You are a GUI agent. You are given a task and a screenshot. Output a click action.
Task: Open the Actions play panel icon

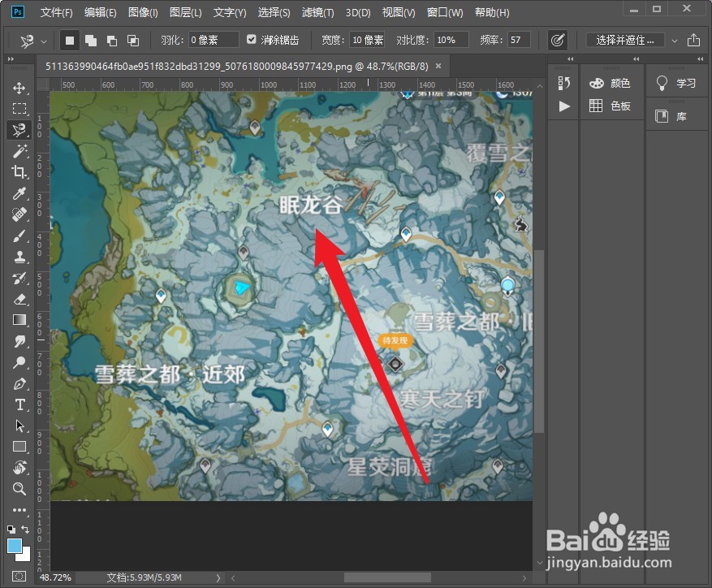tap(564, 106)
